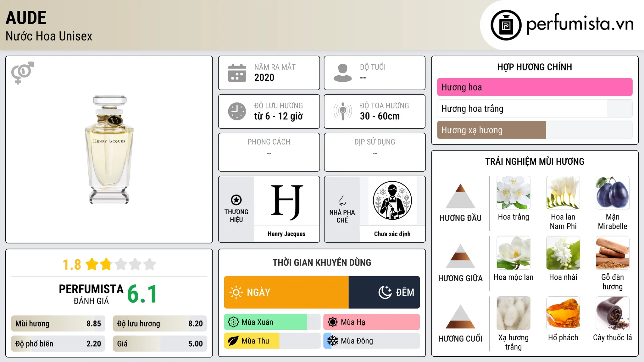644x362 pixels.
Task: Click the person icon beside Độ tuổi
Action: [343, 73]
